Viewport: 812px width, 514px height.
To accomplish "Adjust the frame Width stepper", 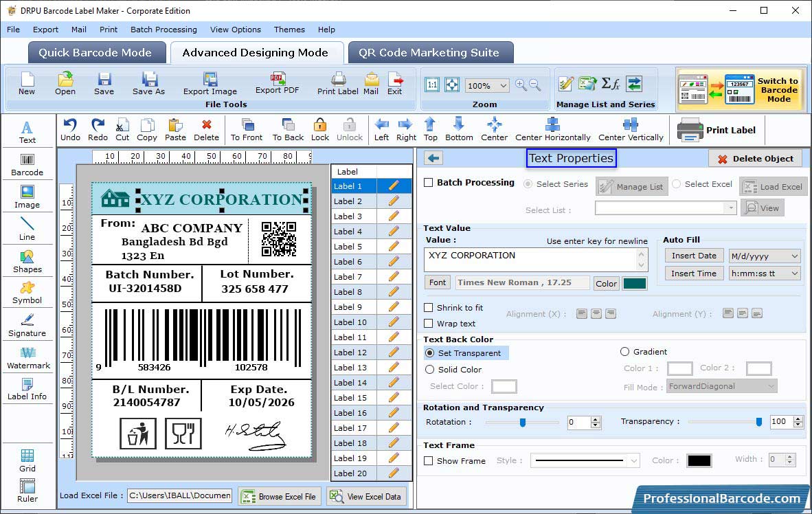I will [x=790, y=459].
